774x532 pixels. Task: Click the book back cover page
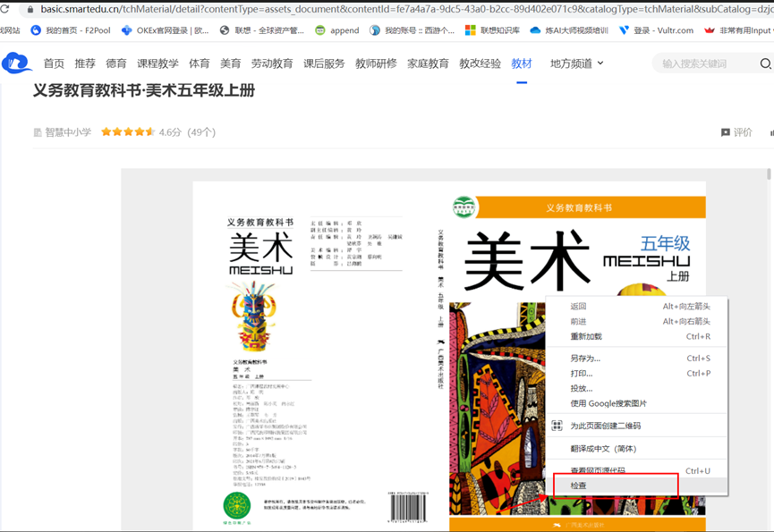[x=311, y=356]
